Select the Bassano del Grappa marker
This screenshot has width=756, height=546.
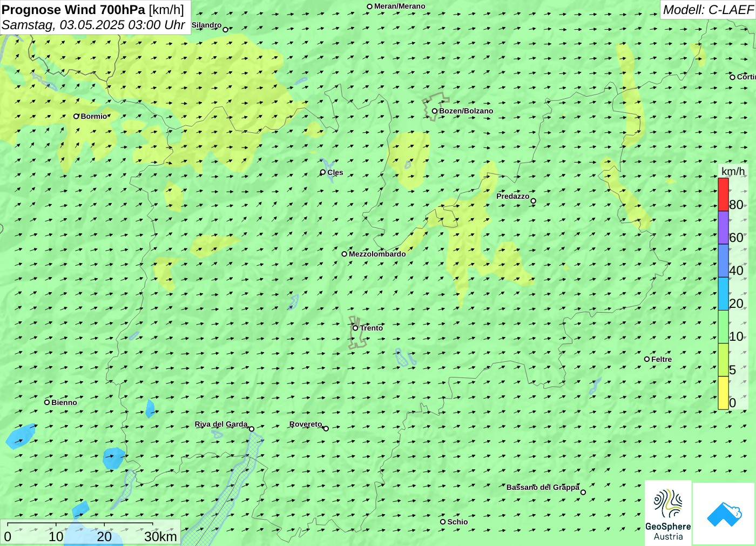pyautogui.click(x=583, y=492)
